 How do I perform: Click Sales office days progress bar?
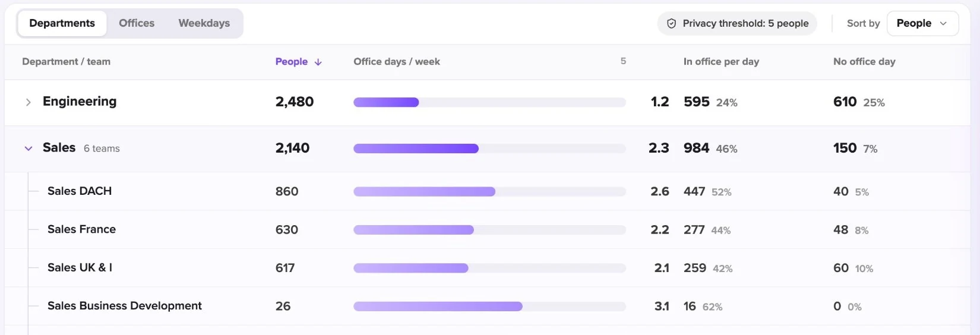[x=489, y=148]
